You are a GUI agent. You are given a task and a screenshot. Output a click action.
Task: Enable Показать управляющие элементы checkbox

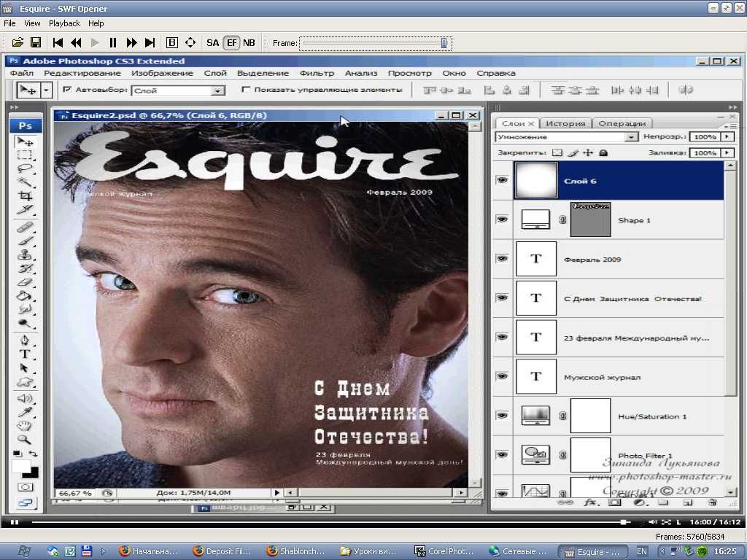(245, 89)
